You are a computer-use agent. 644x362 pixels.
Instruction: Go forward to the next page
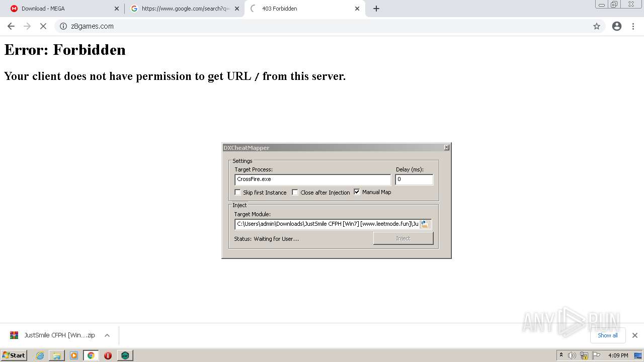pos(27,26)
